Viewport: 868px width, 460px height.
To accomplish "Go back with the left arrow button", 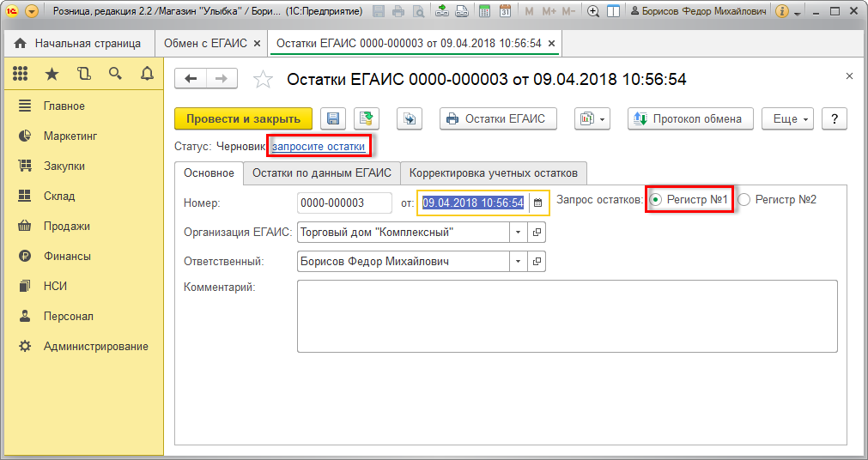I will [191, 79].
